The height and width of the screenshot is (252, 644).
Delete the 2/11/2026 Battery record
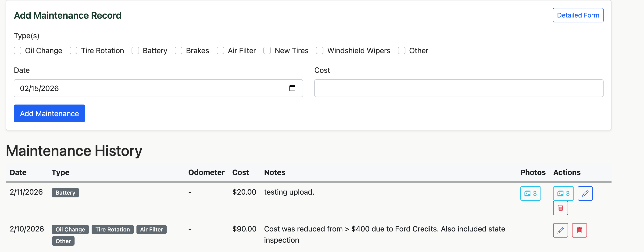pos(561,208)
